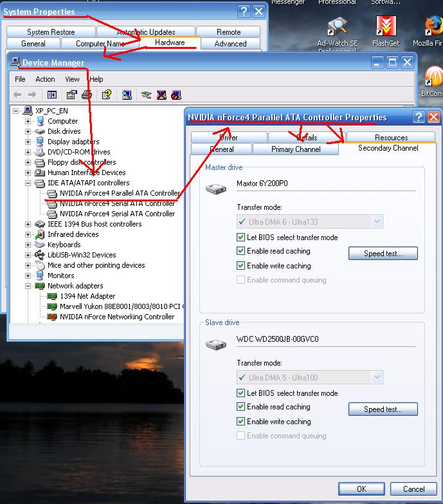
Task: Select the Marvell Yukon 88E8001/8003/8010 adapter
Action: point(122,306)
